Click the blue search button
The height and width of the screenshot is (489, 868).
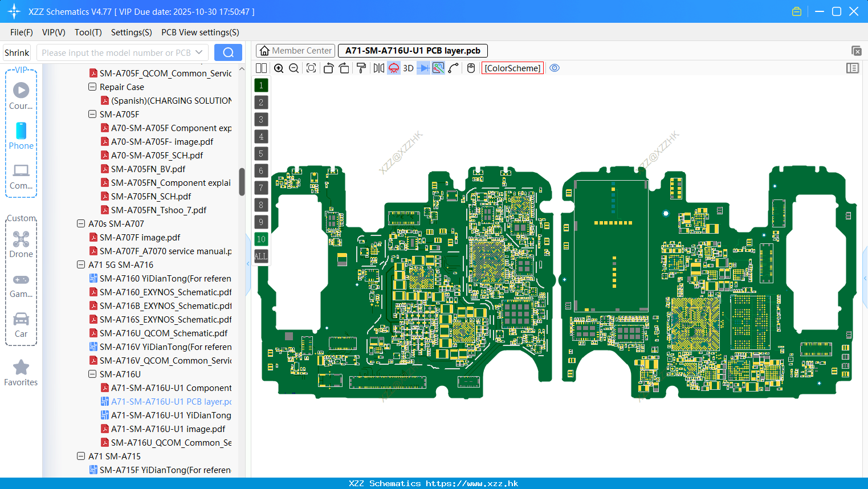pyautogui.click(x=228, y=52)
